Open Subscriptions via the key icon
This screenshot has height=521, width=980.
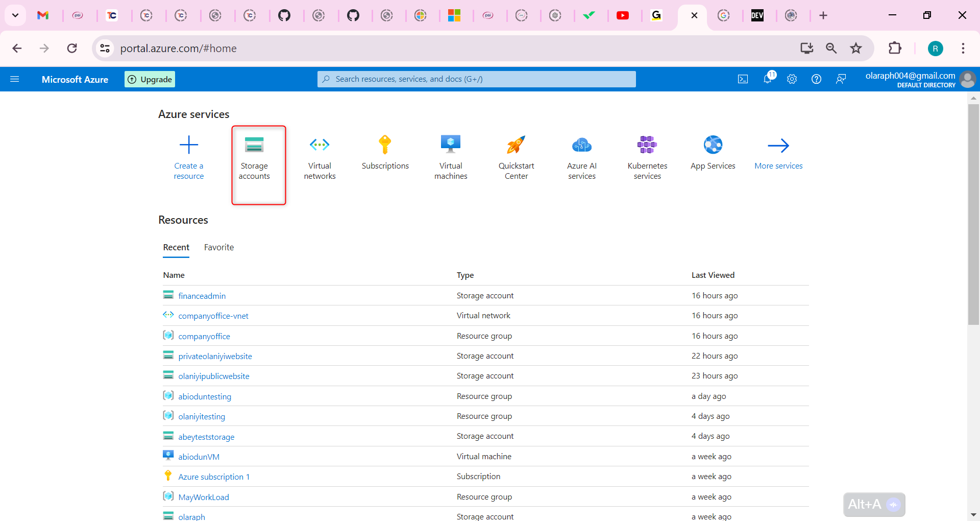tap(385, 145)
